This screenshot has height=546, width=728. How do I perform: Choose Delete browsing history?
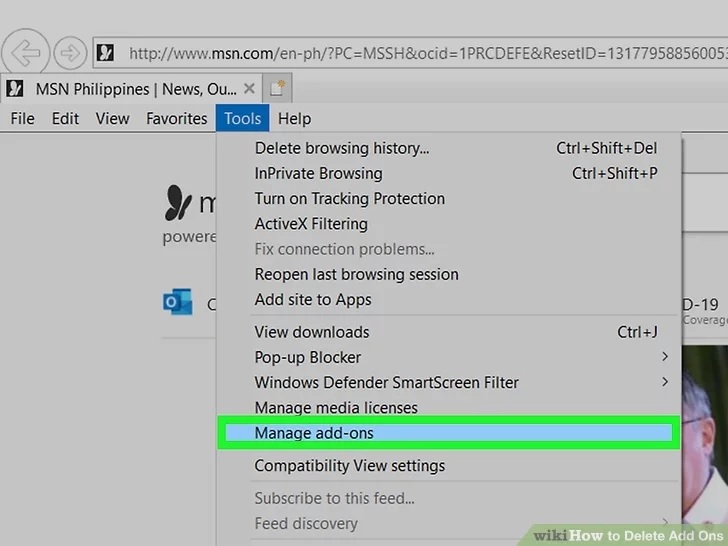[x=449, y=148]
